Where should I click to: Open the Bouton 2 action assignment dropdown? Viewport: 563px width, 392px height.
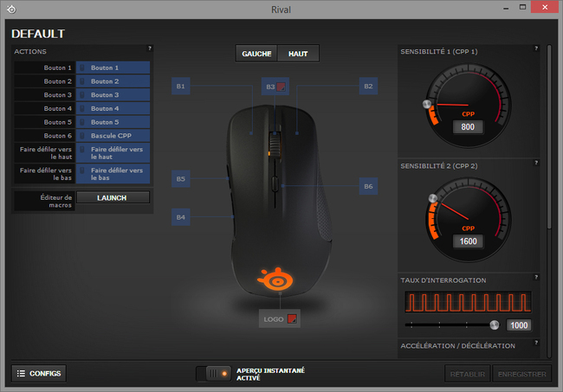[113, 81]
